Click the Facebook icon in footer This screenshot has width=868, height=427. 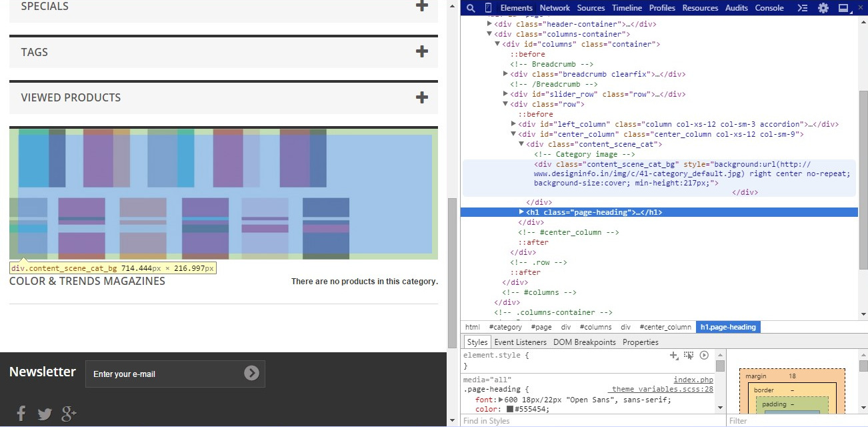click(x=21, y=414)
